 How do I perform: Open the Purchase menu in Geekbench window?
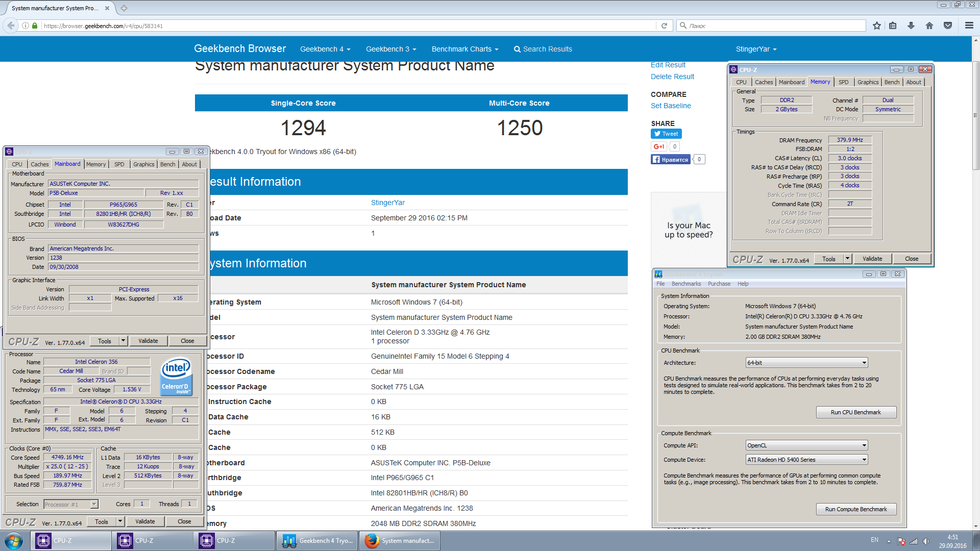(719, 284)
